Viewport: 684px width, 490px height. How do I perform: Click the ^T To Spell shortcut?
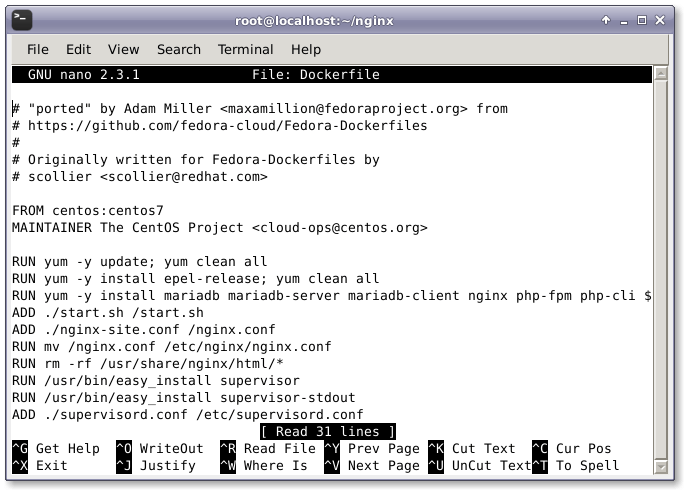click(575, 465)
